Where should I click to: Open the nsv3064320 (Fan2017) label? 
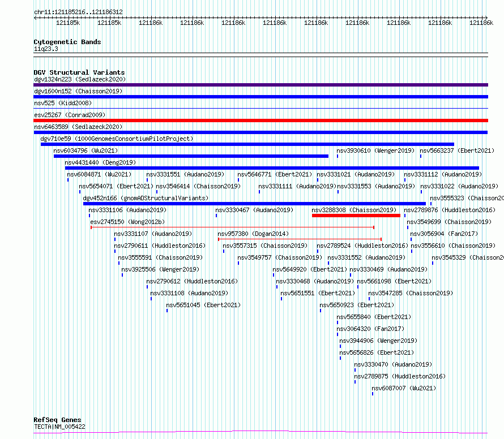[x=370, y=329]
